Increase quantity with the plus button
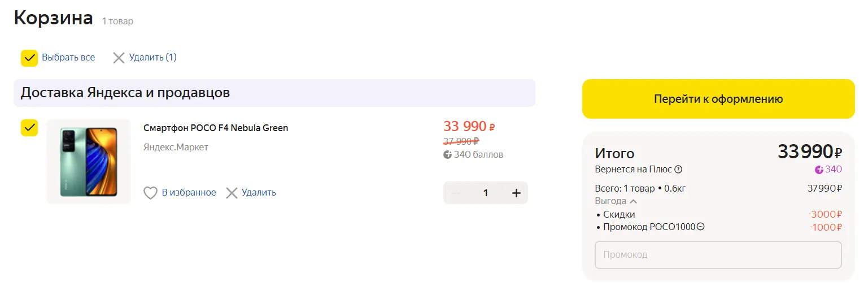This screenshot has width=868, height=286. click(x=516, y=193)
